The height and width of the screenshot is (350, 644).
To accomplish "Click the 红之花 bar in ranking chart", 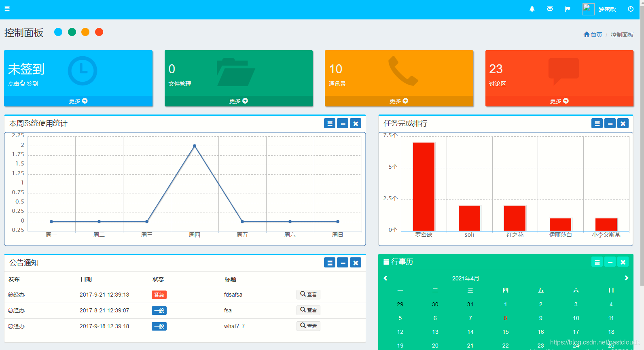I will coord(515,218).
